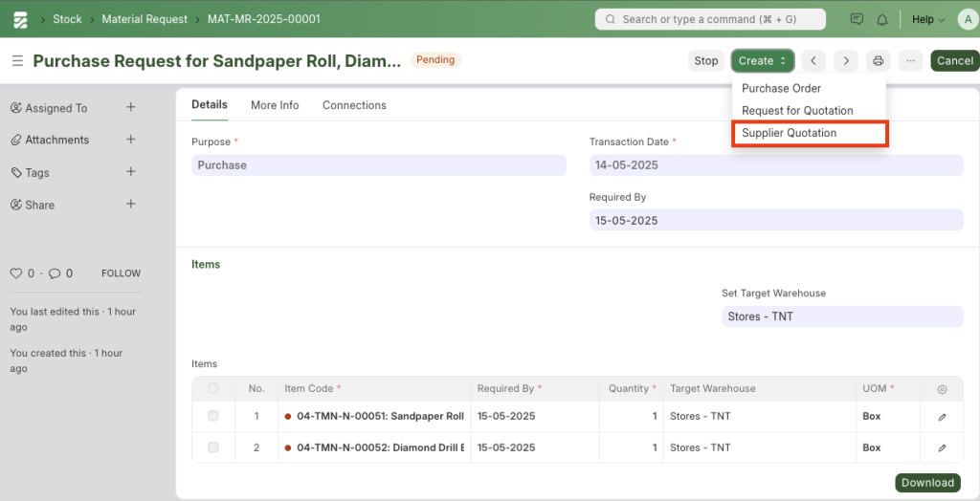Open the ERPNext home logo
980x501 pixels.
point(21,19)
